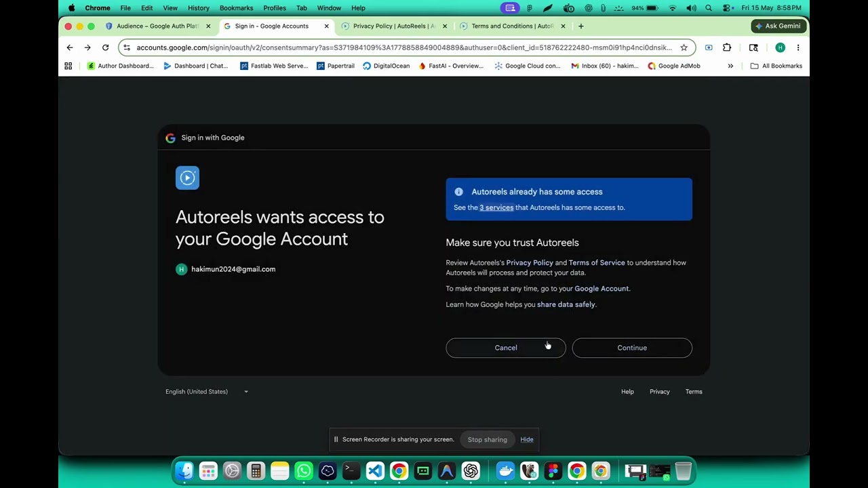Image resolution: width=868 pixels, height=488 pixels.
Task: Open Terminal from the dock
Action: click(351, 471)
